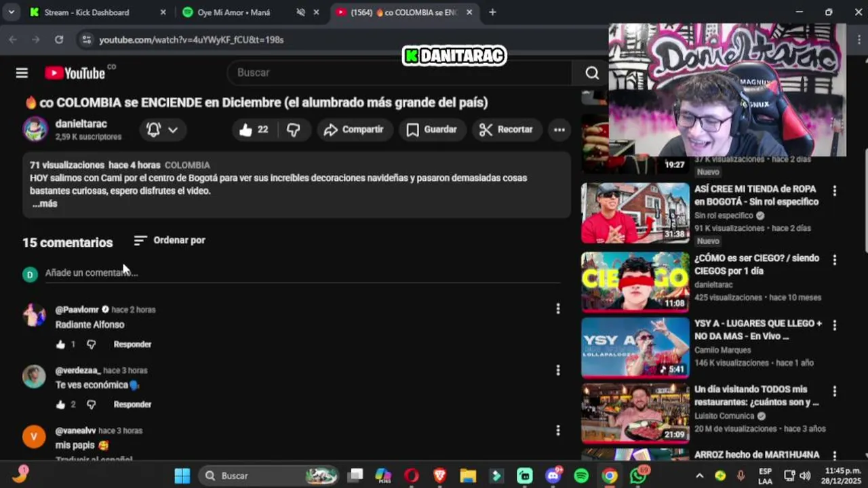Expand description with ...más
The width and height of the screenshot is (868, 488).
[44, 203]
